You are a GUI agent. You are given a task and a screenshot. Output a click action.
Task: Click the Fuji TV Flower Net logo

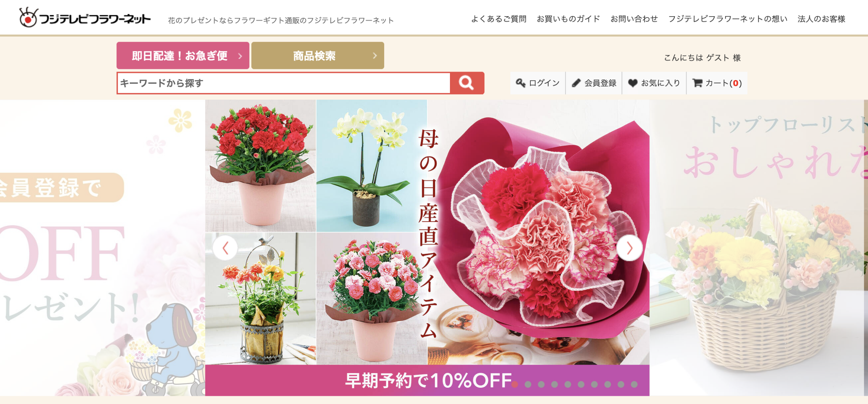tap(85, 18)
